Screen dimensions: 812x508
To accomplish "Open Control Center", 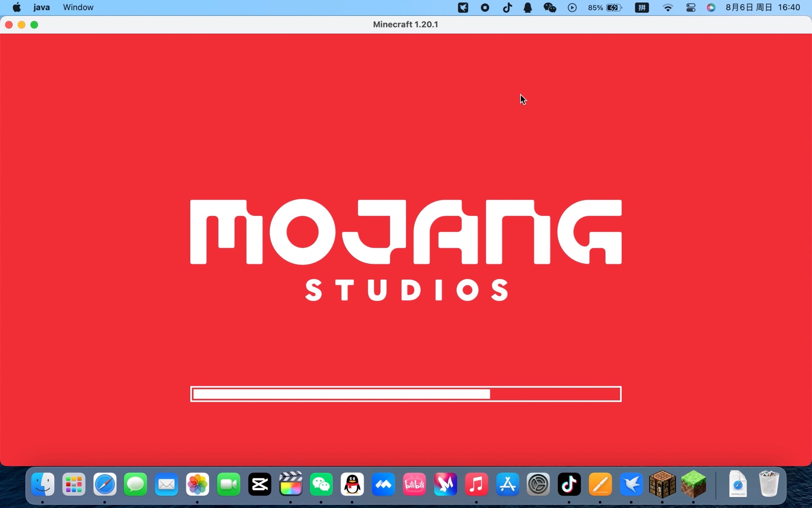I will coord(691,7).
